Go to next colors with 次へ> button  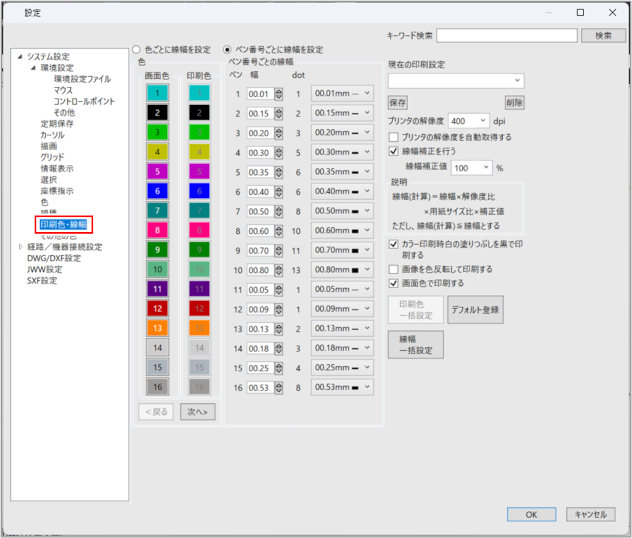(x=197, y=411)
